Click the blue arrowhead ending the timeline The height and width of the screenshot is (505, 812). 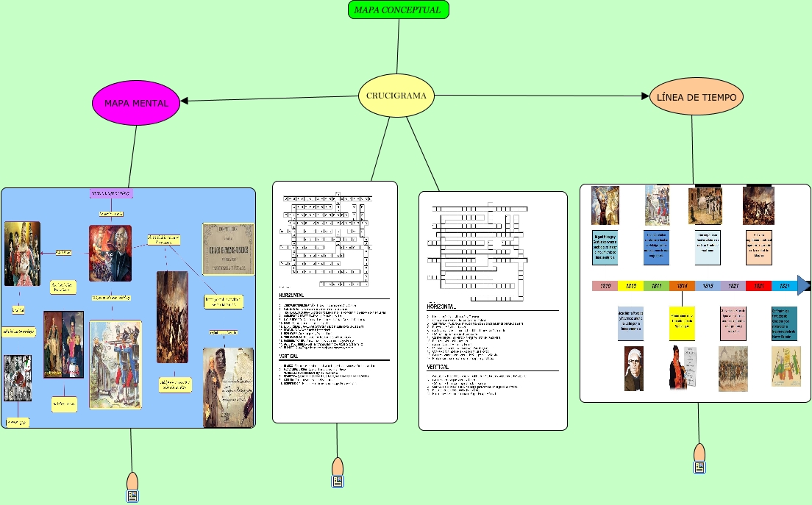pyautogui.click(x=803, y=286)
